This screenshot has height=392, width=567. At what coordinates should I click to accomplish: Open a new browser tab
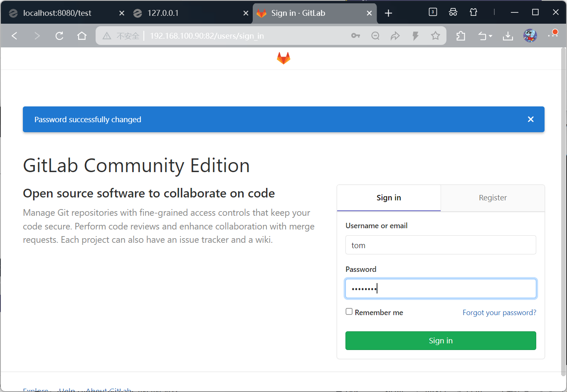click(388, 13)
